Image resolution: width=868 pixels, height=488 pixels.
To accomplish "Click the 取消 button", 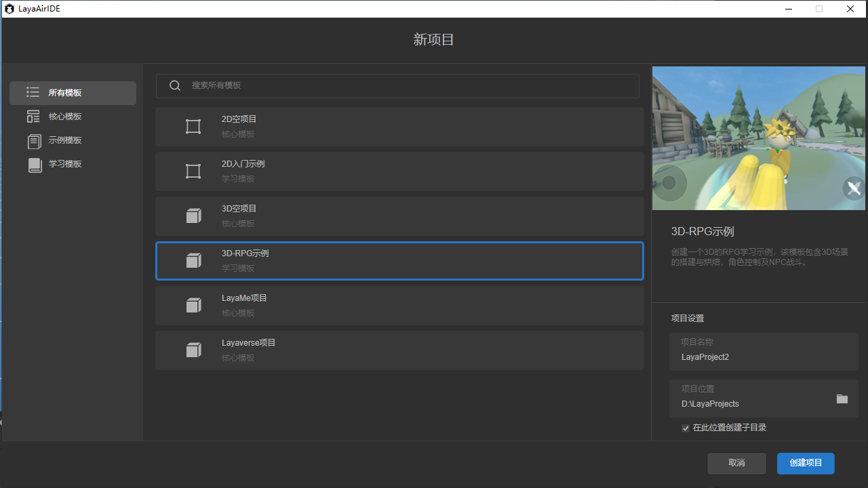I will [x=736, y=463].
